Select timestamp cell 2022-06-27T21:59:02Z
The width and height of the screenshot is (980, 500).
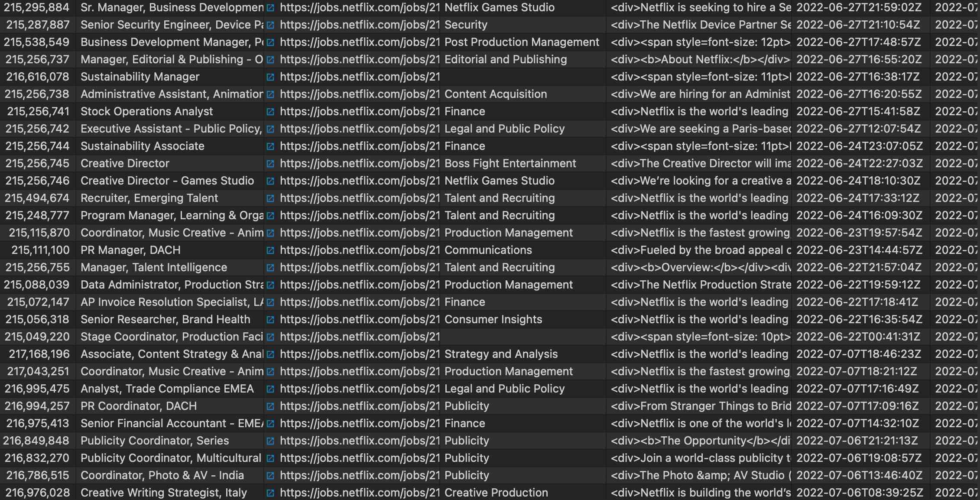[859, 7]
